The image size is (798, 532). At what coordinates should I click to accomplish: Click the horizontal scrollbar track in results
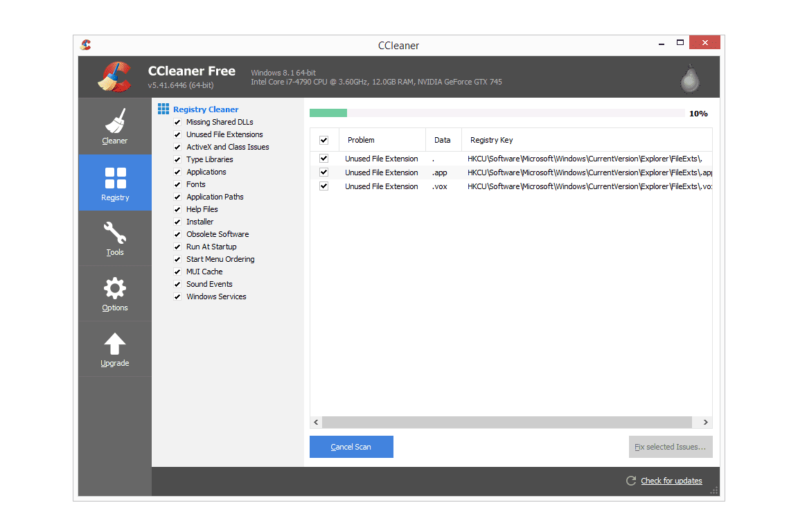[x=507, y=422]
